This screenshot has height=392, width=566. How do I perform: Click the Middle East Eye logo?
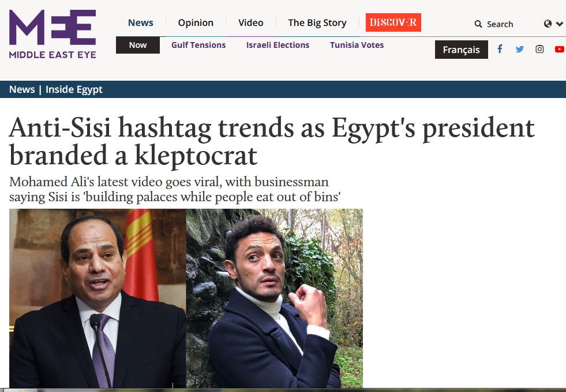click(x=53, y=34)
